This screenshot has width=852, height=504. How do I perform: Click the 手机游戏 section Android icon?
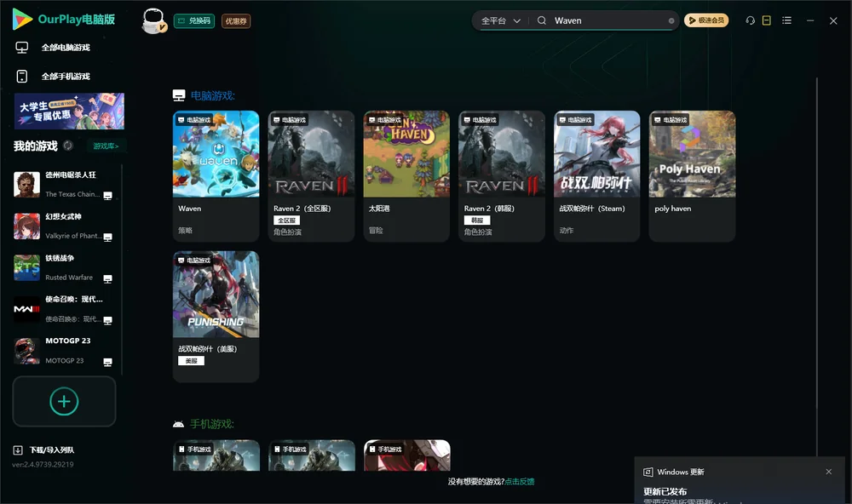point(178,424)
